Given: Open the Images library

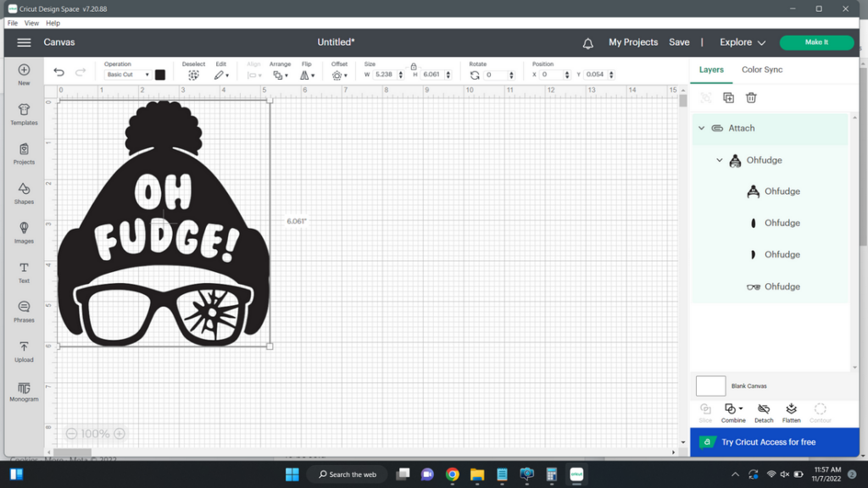Looking at the screenshot, I should tap(24, 232).
